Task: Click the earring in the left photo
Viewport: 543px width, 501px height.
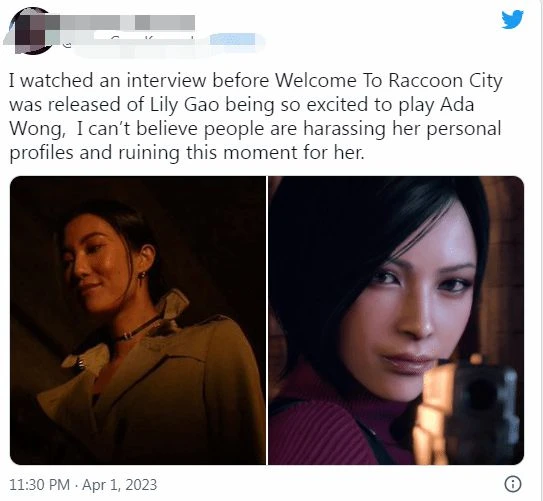Action: [142, 276]
